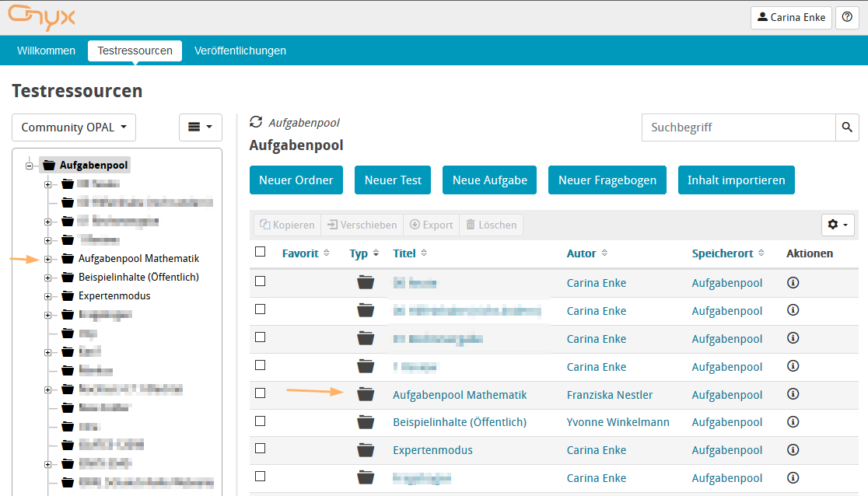868x496 pixels.
Task: Click the Inhalt importieren button
Action: pos(736,180)
